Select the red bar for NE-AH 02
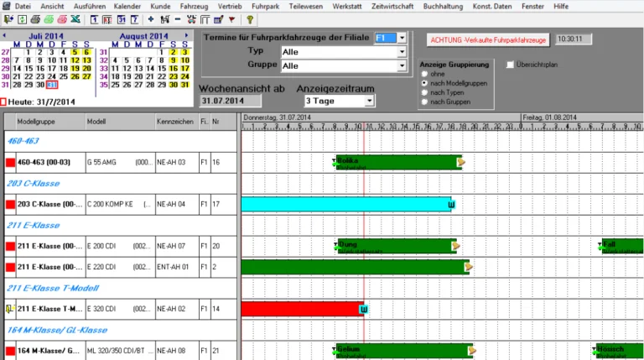 tap(302, 309)
